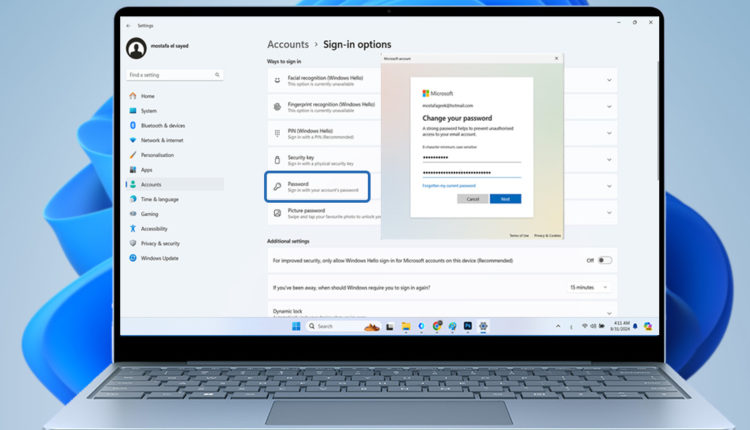Open Chrome from the taskbar
750x430 pixels.
[436, 326]
